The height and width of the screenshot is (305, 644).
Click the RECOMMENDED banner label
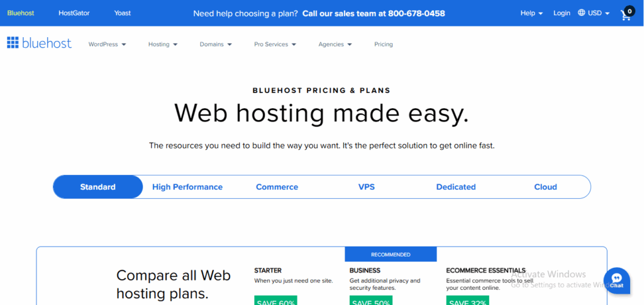391,255
